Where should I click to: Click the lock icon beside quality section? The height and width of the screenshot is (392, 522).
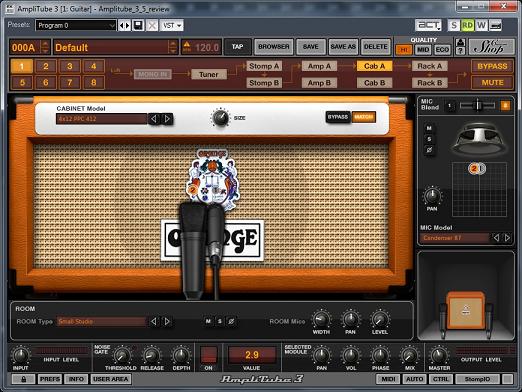point(461,42)
